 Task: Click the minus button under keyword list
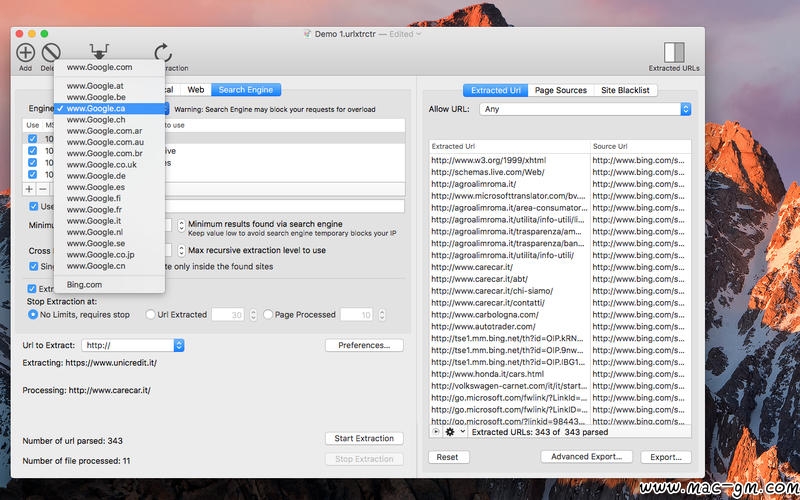click(x=43, y=189)
